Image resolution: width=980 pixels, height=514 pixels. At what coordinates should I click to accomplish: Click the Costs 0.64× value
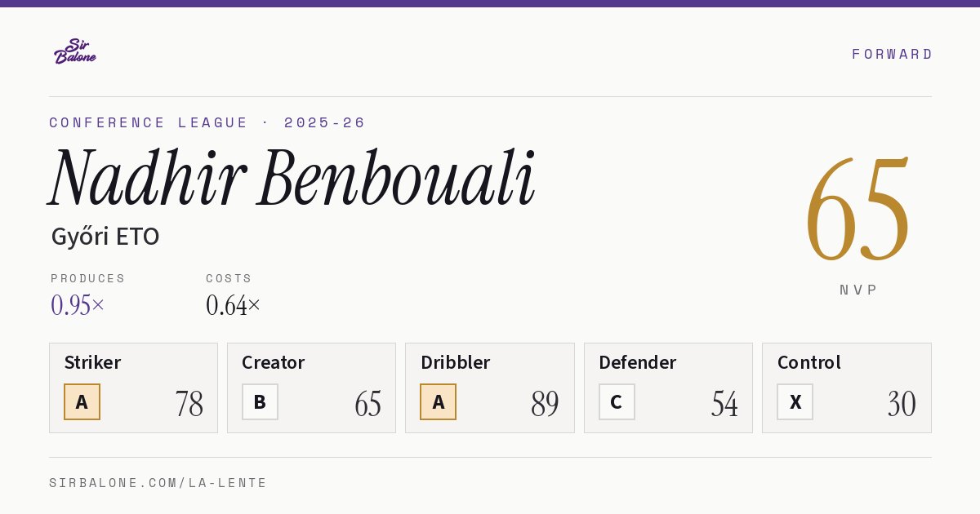click(x=234, y=305)
